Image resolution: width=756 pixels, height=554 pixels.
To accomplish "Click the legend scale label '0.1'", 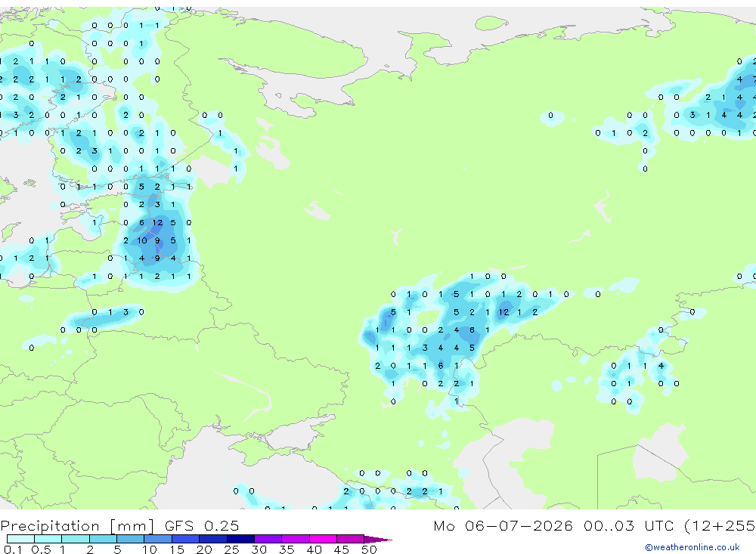I will [x=13, y=549].
